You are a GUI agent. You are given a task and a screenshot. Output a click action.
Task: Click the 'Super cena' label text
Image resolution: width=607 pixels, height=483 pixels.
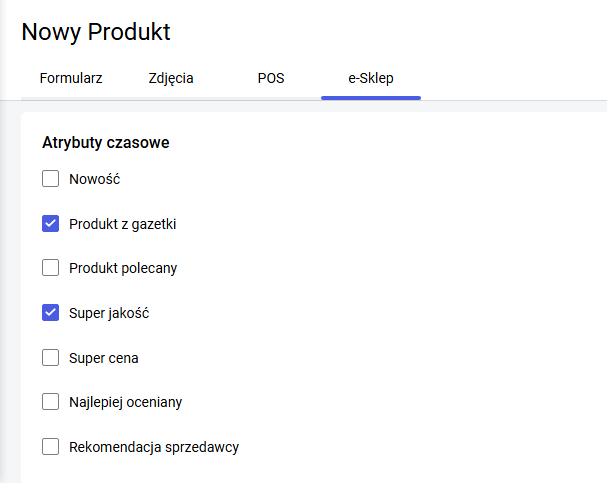(x=103, y=357)
